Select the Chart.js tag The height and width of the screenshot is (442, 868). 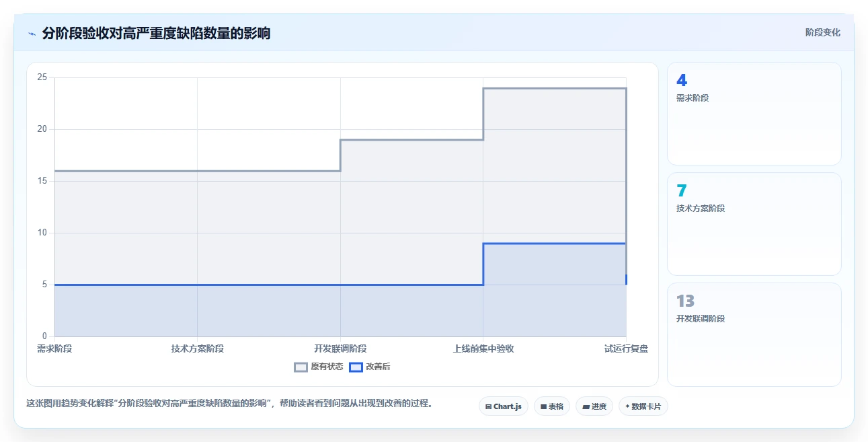[x=504, y=406]
